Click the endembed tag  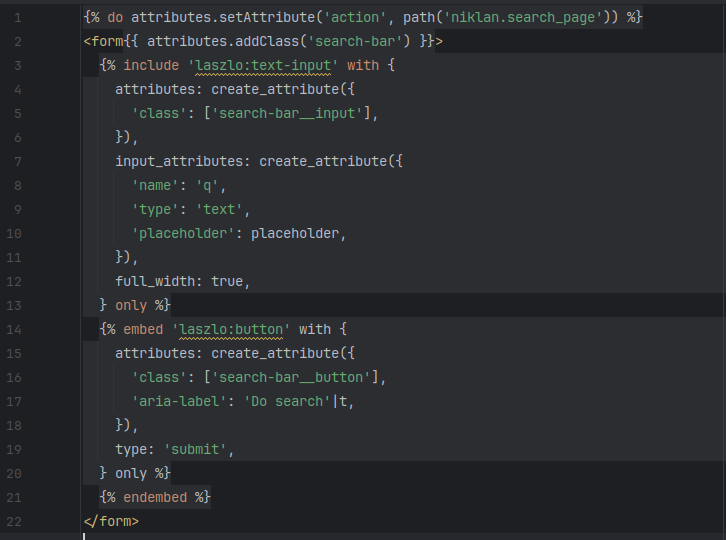(x=155, y=497)
